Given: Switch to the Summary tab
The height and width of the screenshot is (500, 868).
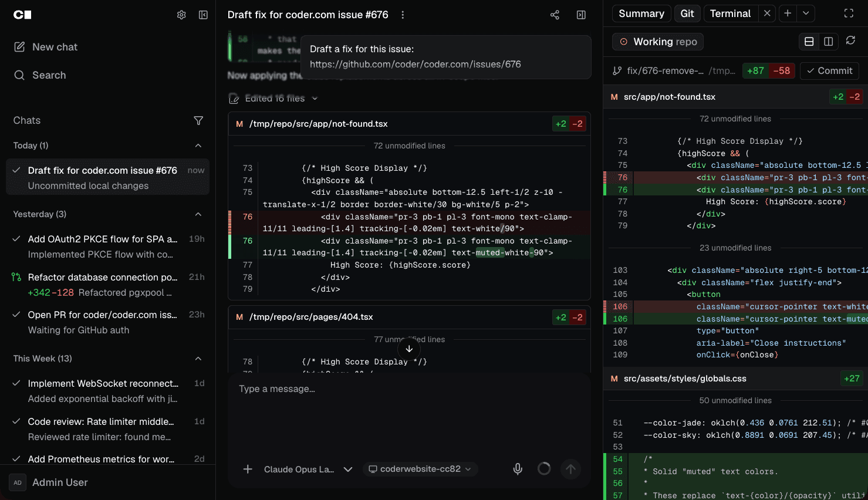Looking at the screenshot, I should point(641,13).
